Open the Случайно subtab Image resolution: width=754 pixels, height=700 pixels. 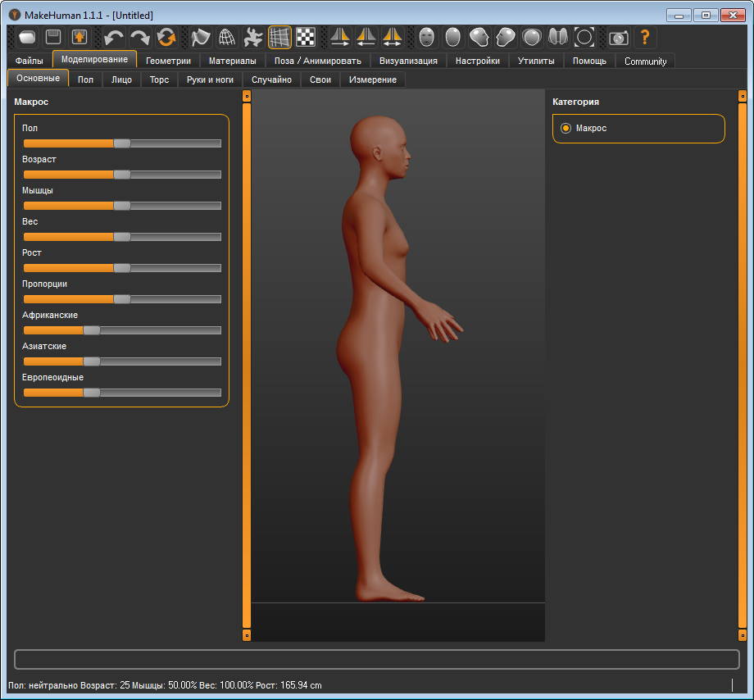271,80
